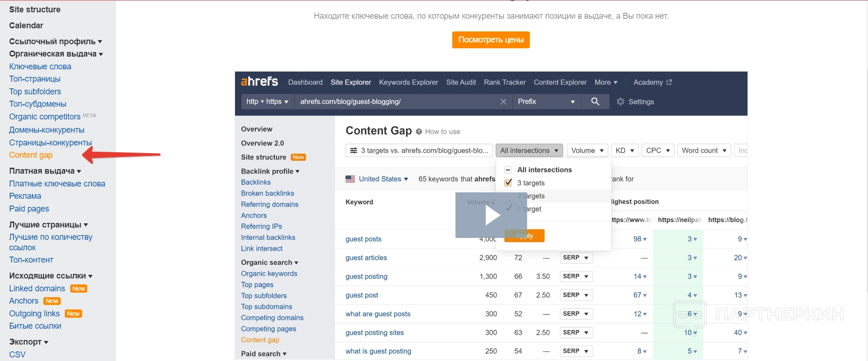Open the Broken backlinks link in the thumbnail
Screen dimensions: 868x361
tap(267, 193)
